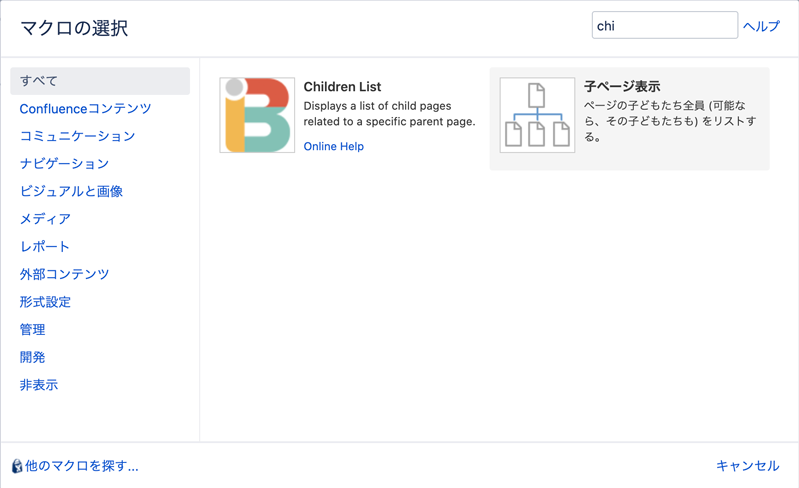The image size is (799, 488).
Task: Open the レポート category
Action: click(x=44, y=247)
